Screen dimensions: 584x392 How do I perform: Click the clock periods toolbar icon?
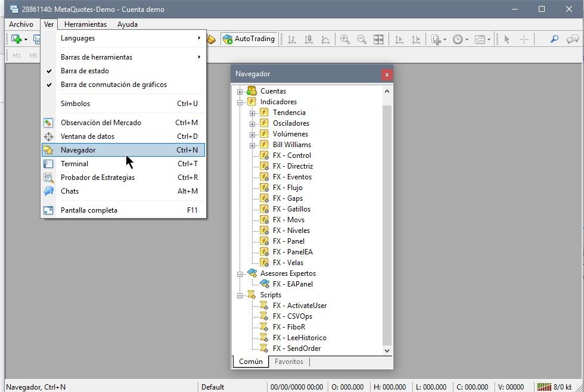458,39
